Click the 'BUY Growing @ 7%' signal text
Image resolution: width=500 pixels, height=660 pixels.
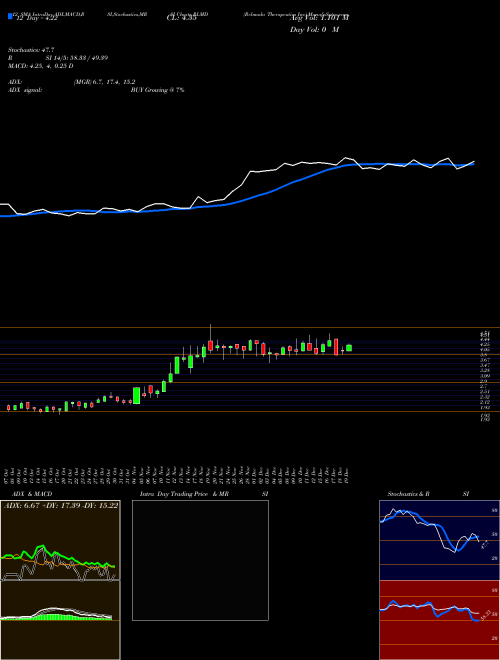(157, 90)
